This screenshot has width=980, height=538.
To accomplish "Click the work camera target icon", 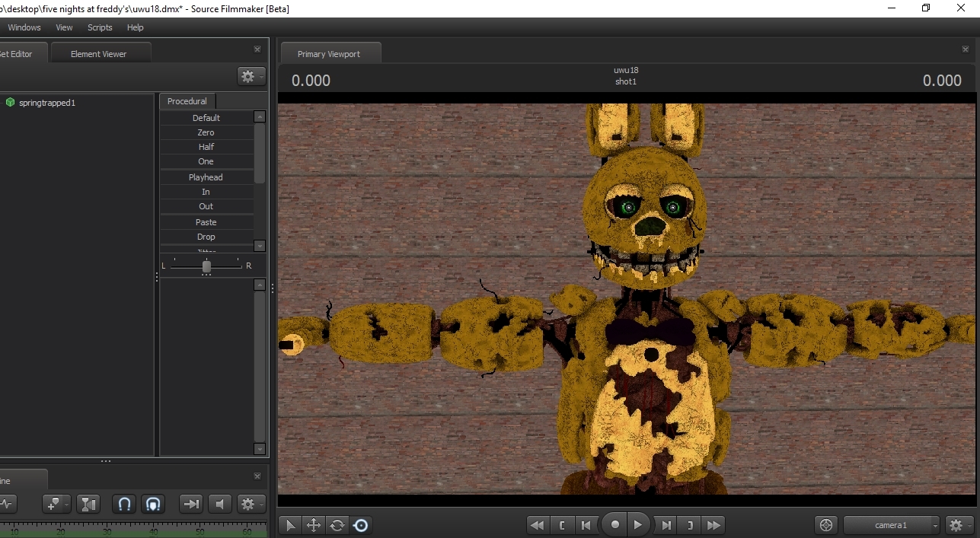I will [x=825, y=525].
